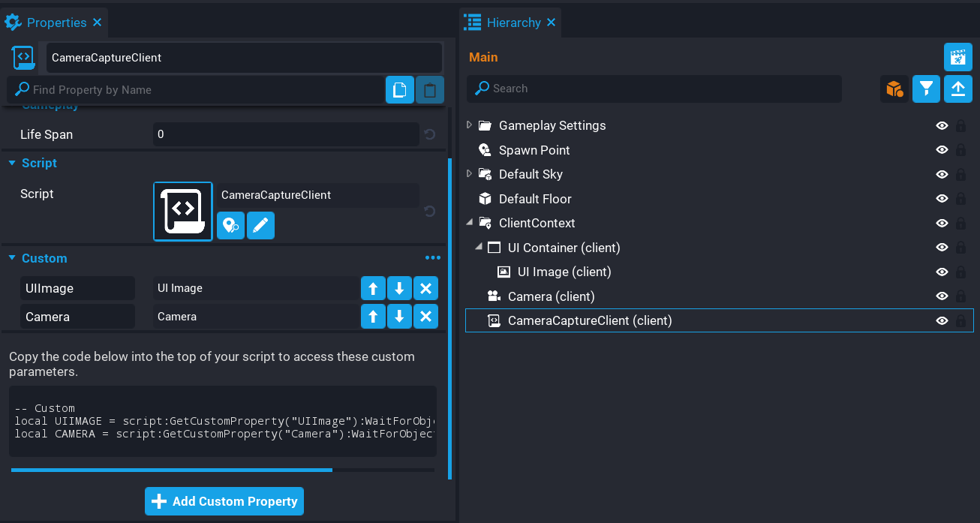Move UIImage property up with arrow

373,288
